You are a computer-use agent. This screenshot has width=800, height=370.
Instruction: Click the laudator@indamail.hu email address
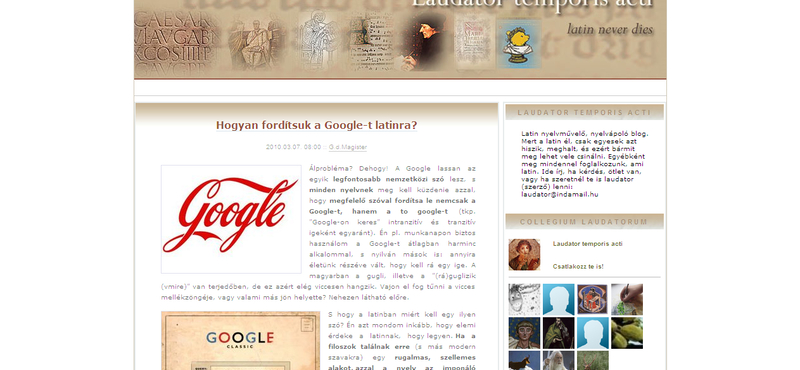pos(560,194)
